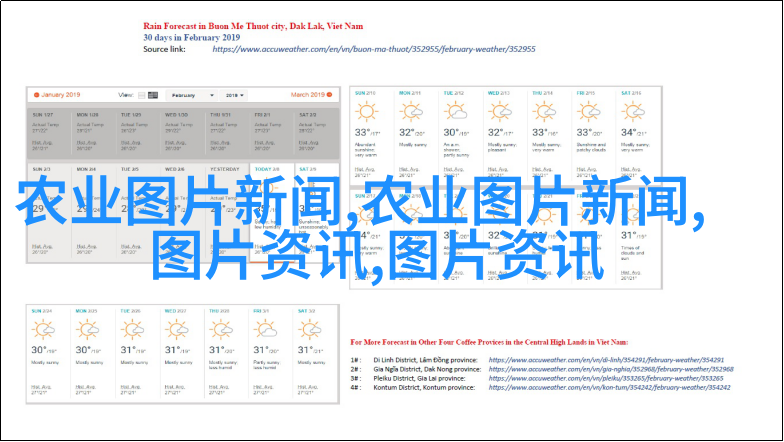Click the 'For More Forecast in Other Four Coffee Provinces' heading
Image resolution: width=784 pixels, height=442 pixels.
(x=489, y=342)
